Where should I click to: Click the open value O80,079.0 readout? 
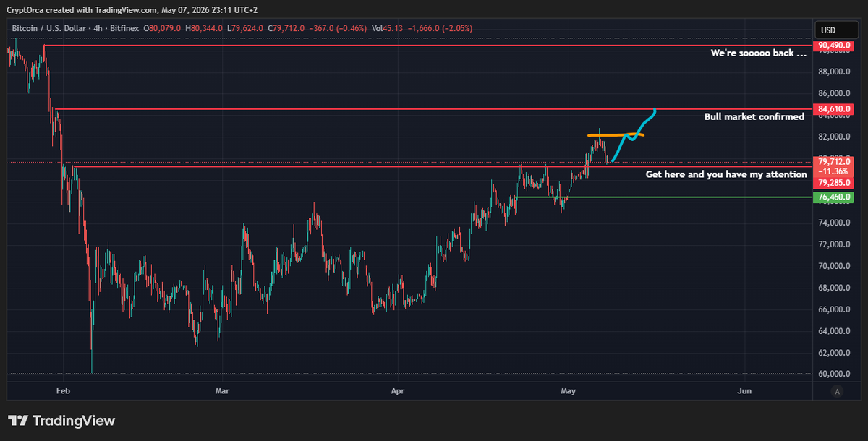163,29
